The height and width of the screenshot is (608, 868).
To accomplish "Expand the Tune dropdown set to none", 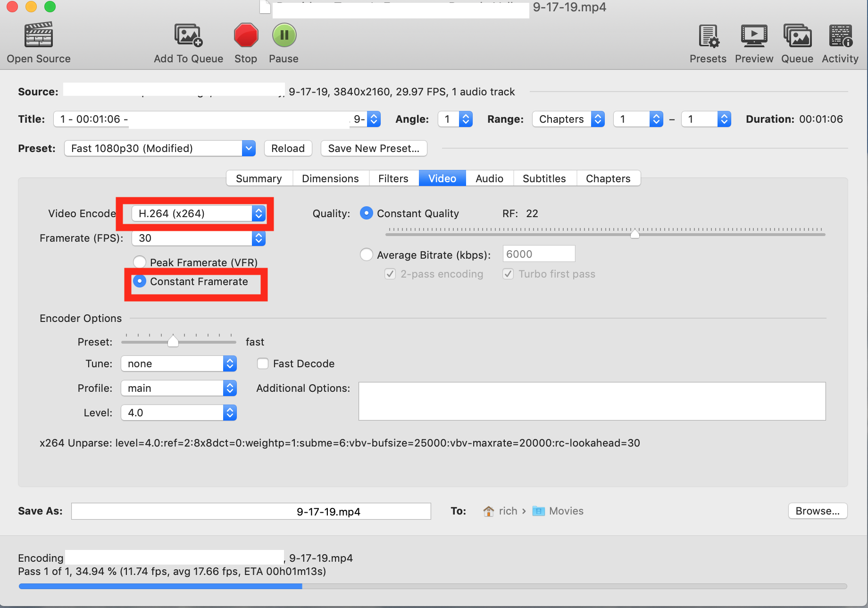I will 179,363.
